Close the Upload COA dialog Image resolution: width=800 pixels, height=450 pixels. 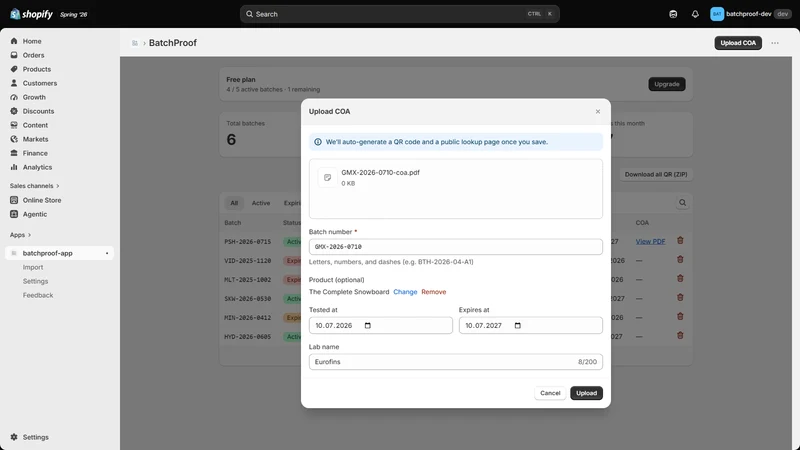pos(597,111)
